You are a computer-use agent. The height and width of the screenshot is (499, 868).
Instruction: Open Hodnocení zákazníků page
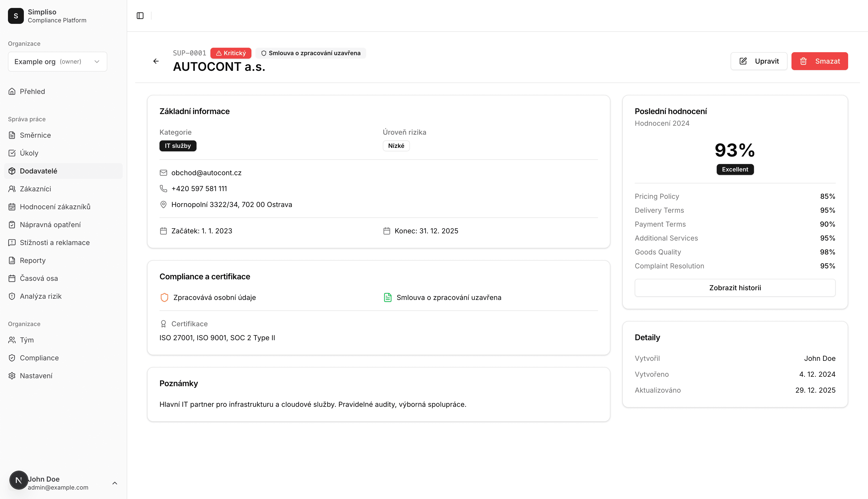[55, 207]
